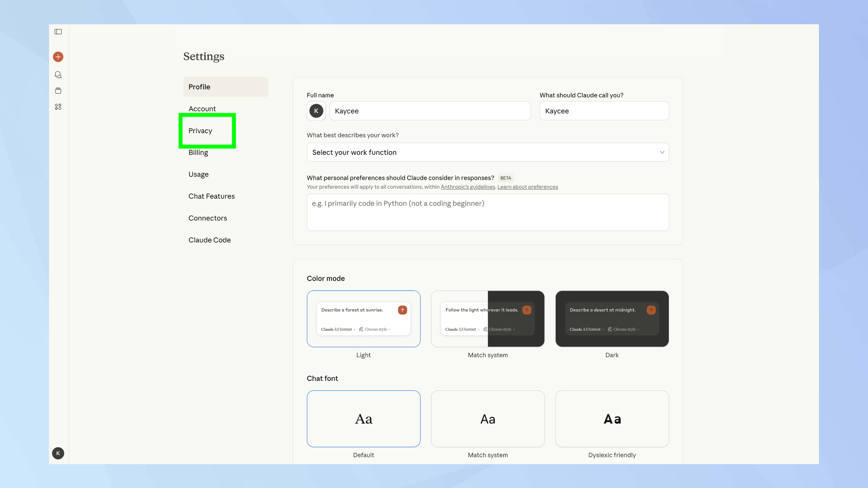Screen dimensions: 868x488
Task: Select Match system chat font option
Action: click(487, 419)
